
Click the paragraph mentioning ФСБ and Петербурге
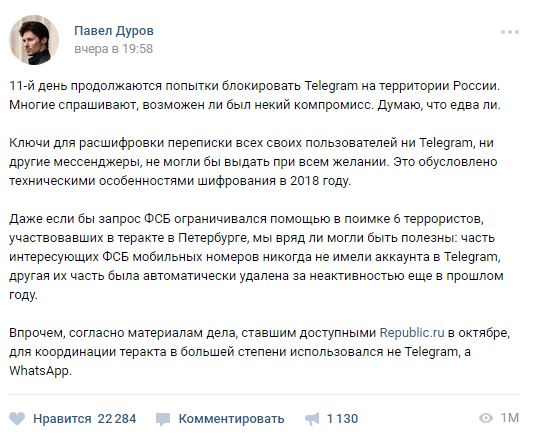[x=256, y=256]
